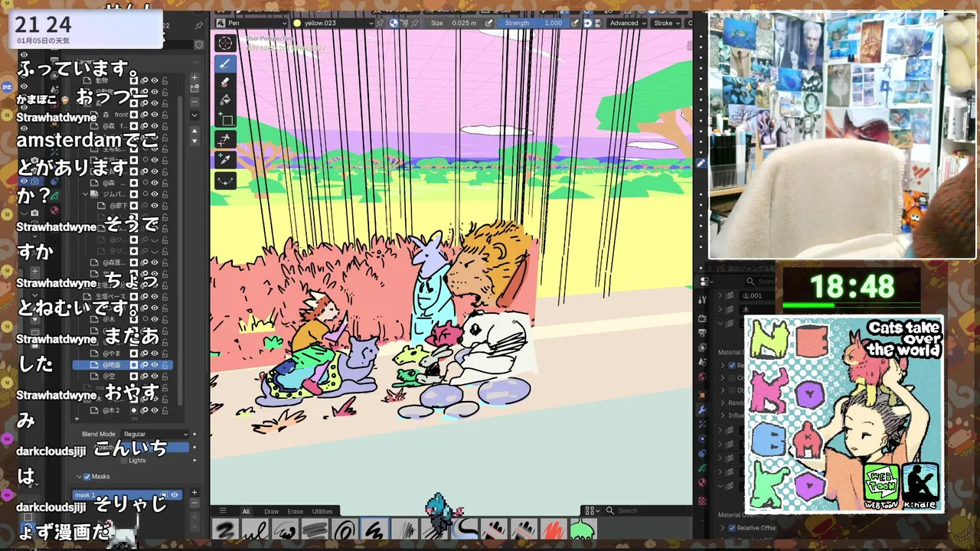
Task: Collapse the Masks section
Action: pos(78,476)
